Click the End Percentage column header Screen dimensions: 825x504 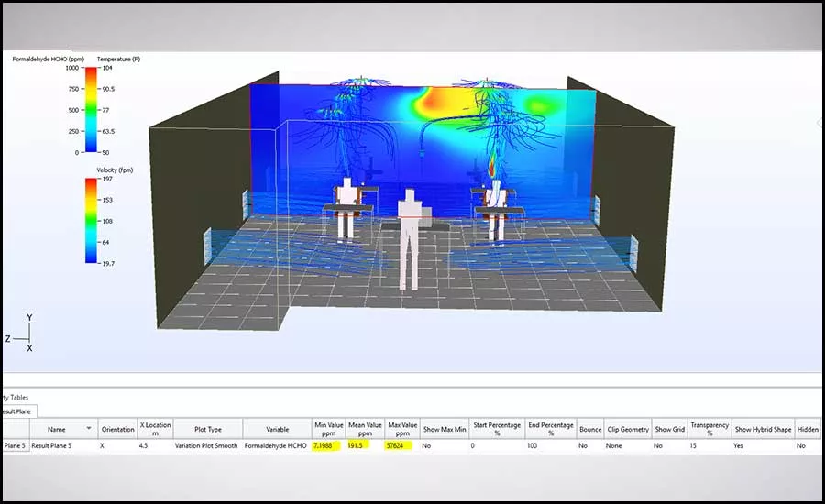(551, 429)
